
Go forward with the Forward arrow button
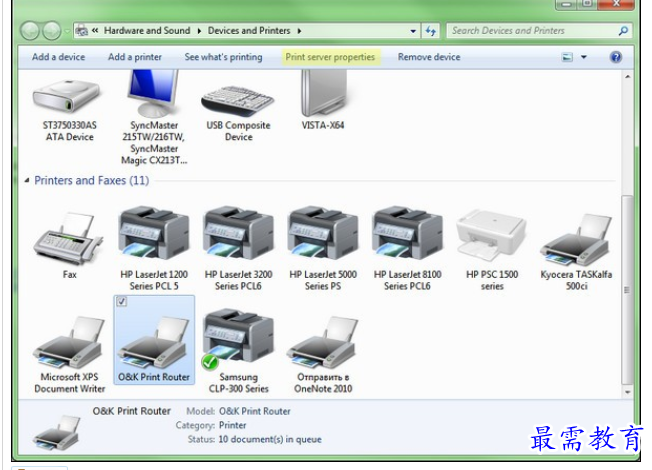pos(52,31)
